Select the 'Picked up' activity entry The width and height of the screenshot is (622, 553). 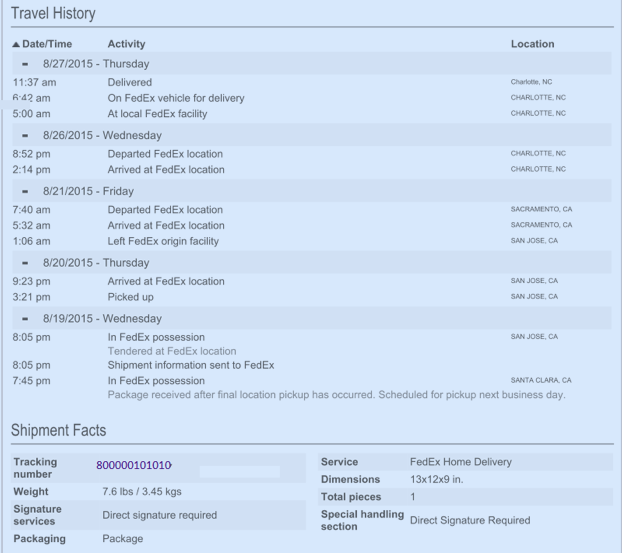pyautogui.click(x=131, y=297)
